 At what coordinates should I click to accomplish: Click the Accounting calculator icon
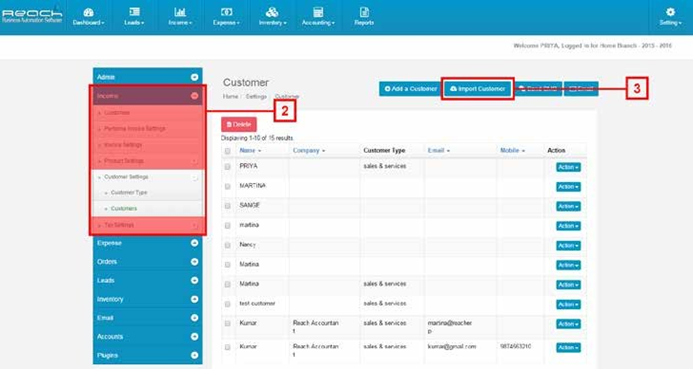[x=318, y=12]
